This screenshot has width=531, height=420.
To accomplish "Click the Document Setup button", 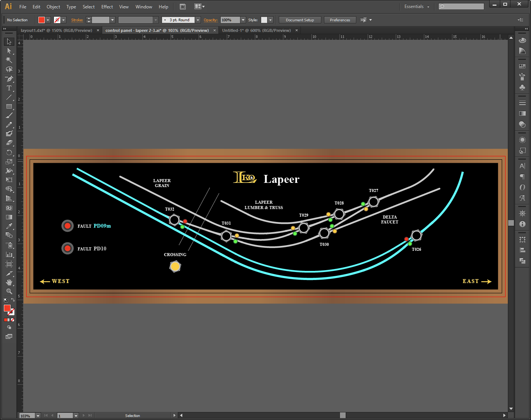I will (x=300, y=20).
